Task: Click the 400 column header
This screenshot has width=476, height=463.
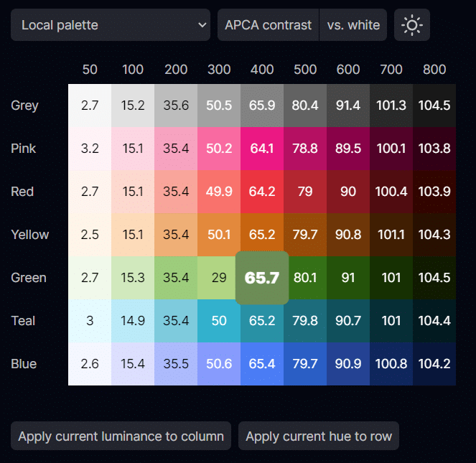Action: [262, 70]
